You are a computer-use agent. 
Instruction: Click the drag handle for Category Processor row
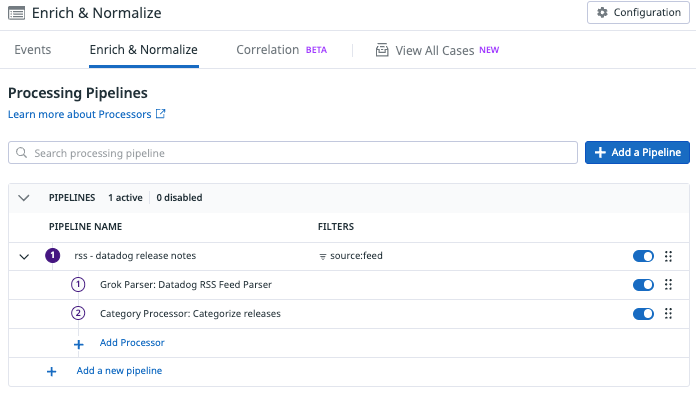pos(668,314)
